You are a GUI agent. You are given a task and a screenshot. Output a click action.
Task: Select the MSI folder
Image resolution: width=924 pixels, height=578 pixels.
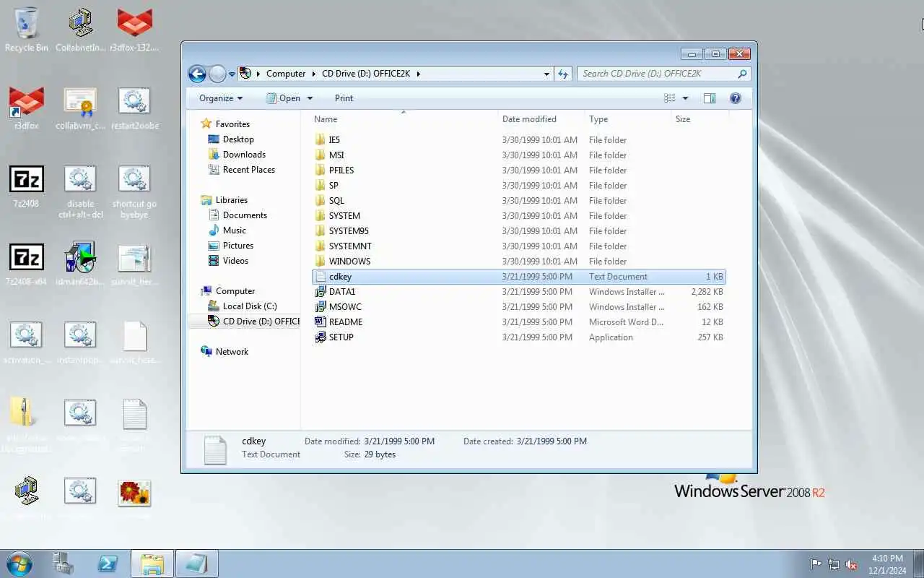pos(518,155)
